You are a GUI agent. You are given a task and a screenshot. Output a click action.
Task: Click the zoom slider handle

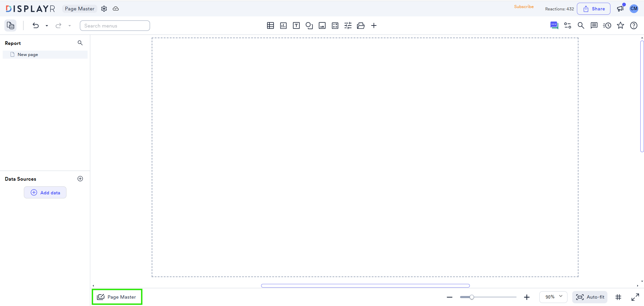point(472,297)
